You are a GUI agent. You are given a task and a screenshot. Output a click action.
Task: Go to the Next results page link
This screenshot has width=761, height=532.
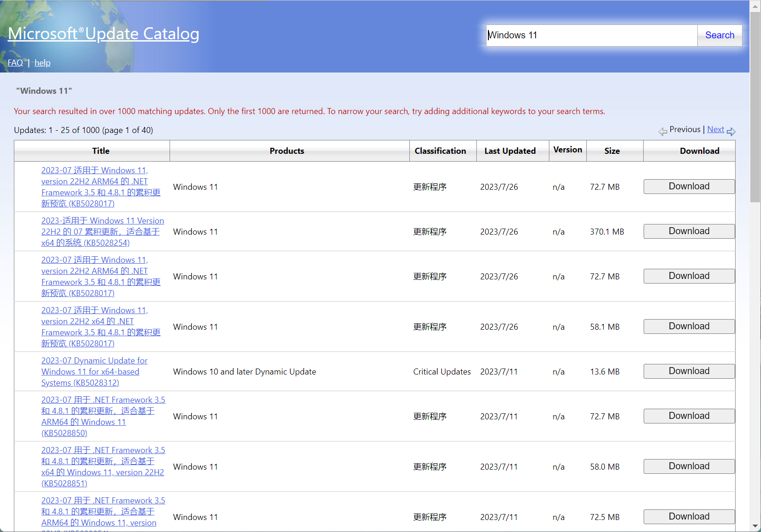pyautogui.click(x=715, y=129)
